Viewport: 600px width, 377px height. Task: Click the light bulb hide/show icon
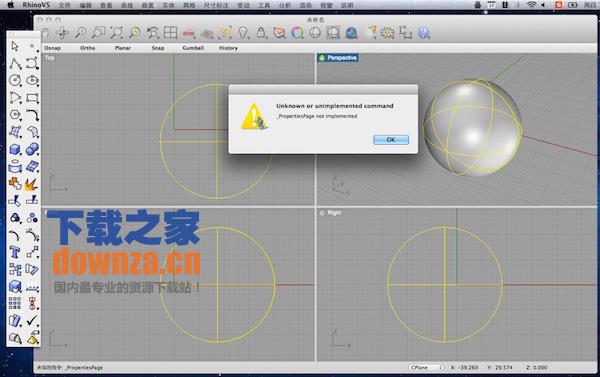tap(243, 33)
